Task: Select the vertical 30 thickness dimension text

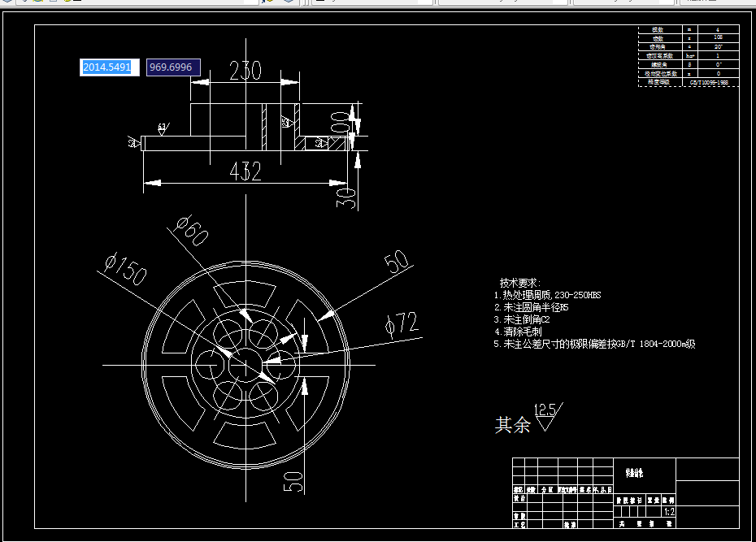Action: coord(346,198)
